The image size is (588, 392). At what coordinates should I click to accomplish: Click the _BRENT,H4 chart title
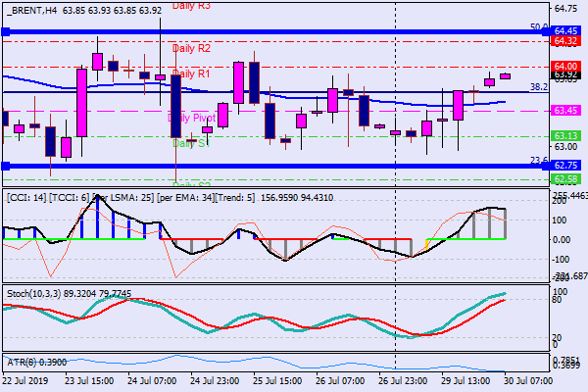pyautogui.click(x=29, y=9)
